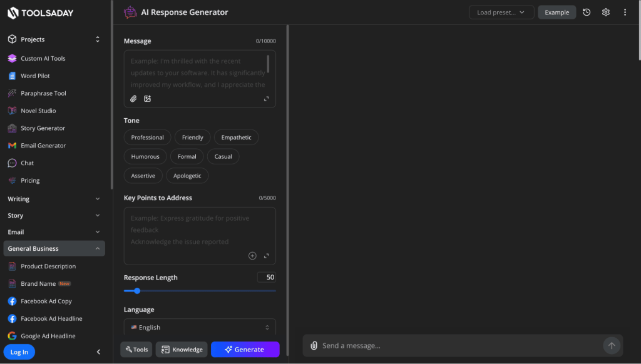The height and width of the screenshot is (364, 641).
Task: Attach a file to Message field
Action: click(x=133, y=98)
